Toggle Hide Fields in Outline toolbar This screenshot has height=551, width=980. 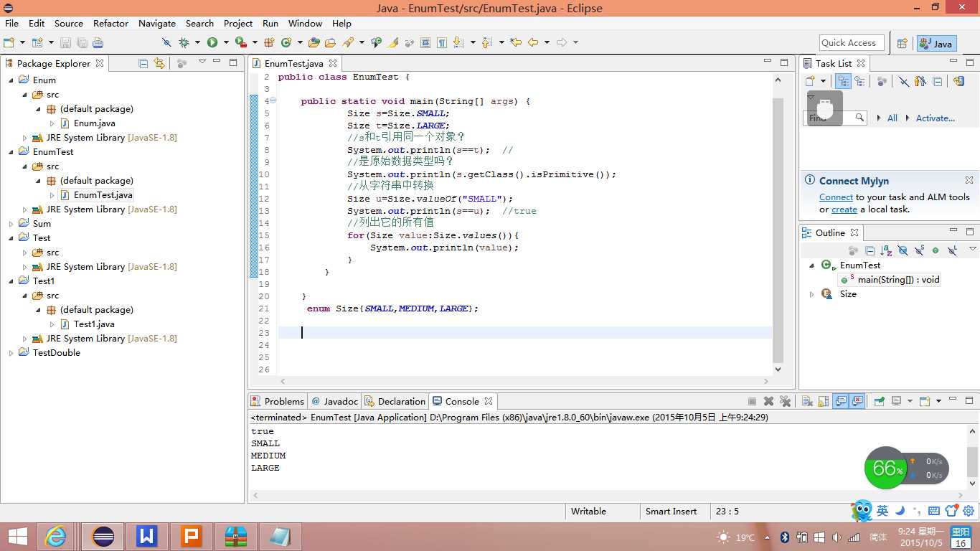tap(903, 250)
